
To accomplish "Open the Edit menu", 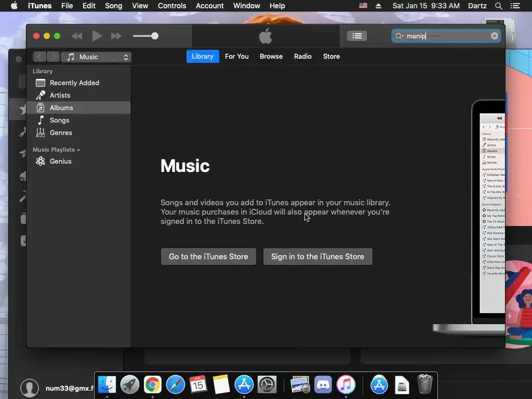I will pyautogui.click(x=89, y=6).
